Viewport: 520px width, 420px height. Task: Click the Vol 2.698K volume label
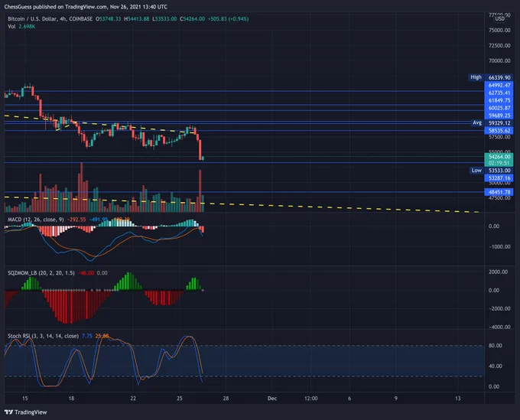pyautogui.click(x=21, y=26)
